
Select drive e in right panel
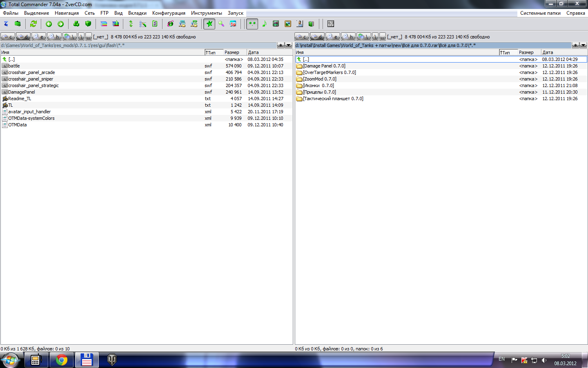coord(333,37)
